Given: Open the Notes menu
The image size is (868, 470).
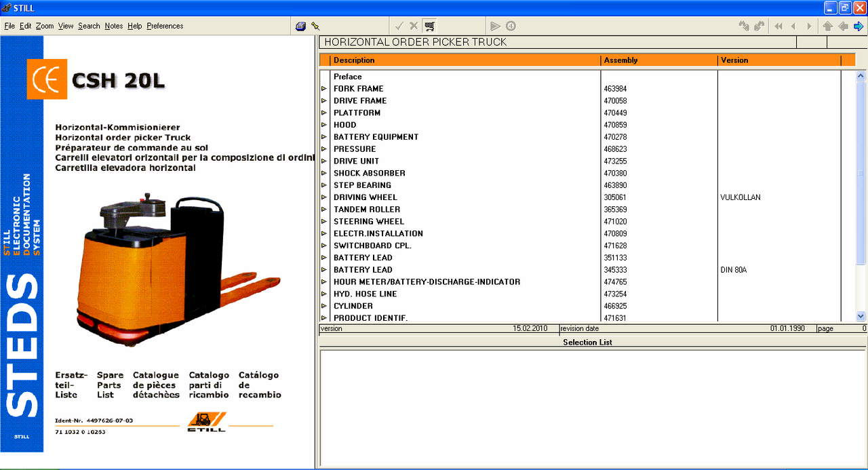Looking at the screenshot, I should point(114,26).
